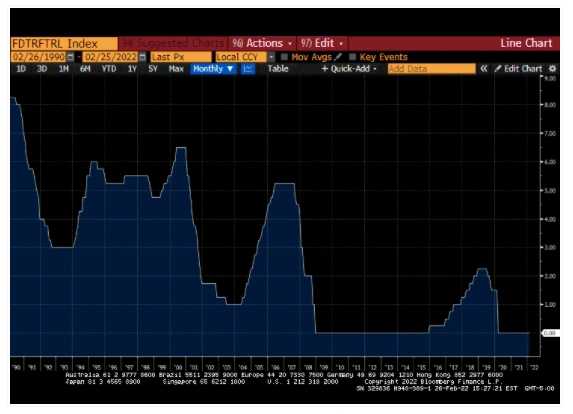Select the Max range tab
The height and width of the screenshot is (414, 573).
176,69
